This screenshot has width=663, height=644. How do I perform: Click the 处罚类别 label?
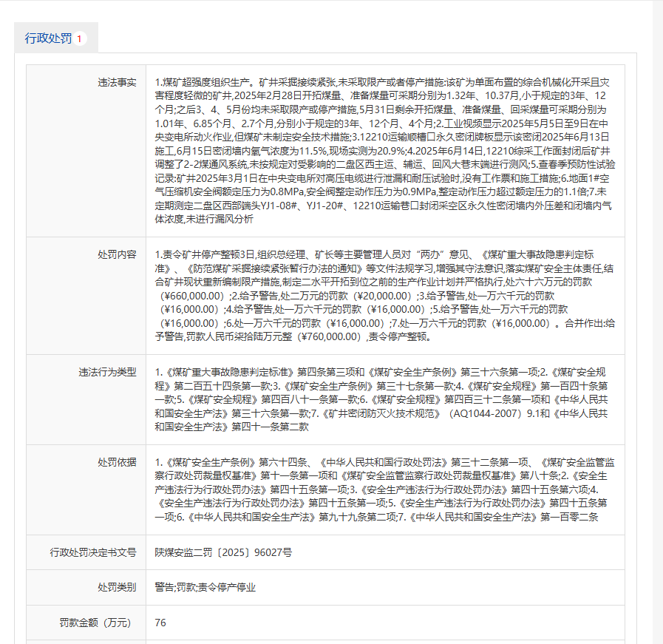pos(117,587)
